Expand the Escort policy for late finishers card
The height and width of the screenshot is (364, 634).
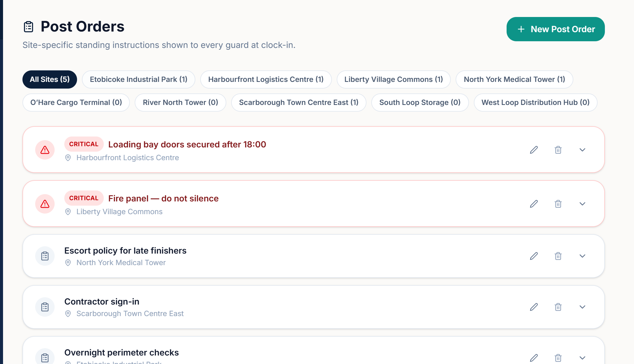point(582,256)
